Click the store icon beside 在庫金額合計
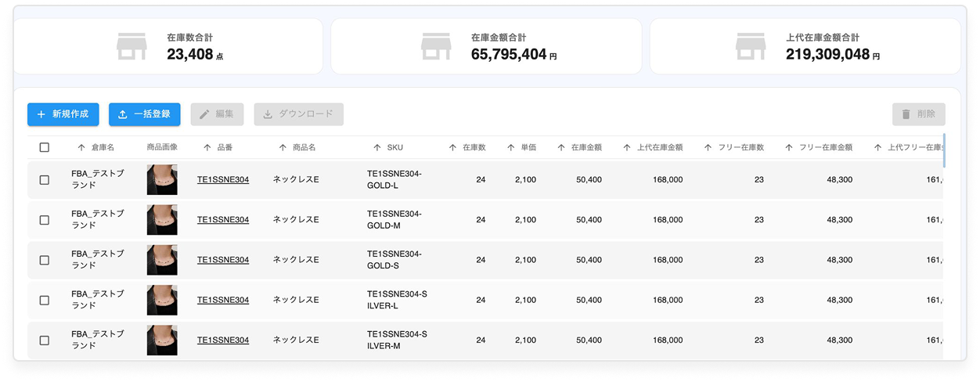980x382 pixels. (x=436, y=46)
